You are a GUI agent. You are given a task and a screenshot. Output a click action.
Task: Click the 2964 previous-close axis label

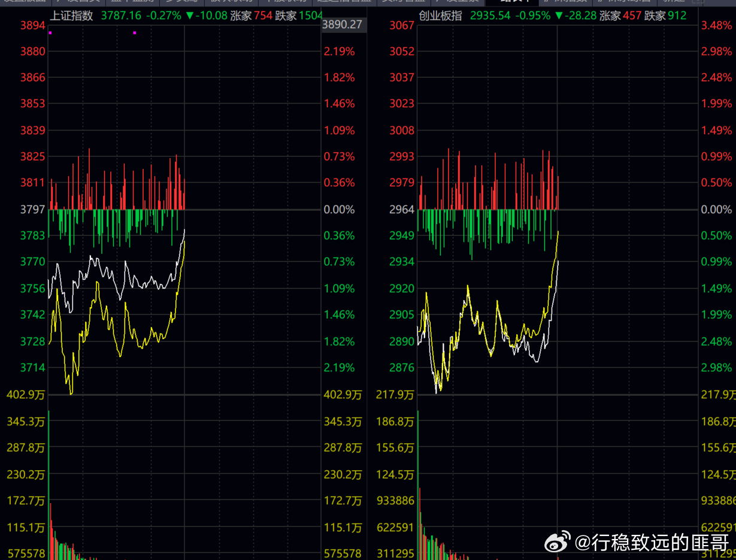click(x=402, y=210)
